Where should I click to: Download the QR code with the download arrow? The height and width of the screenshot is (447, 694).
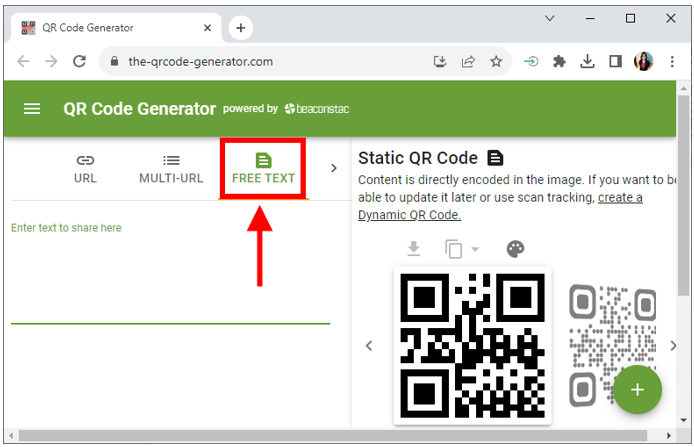pyautogui.click(x=413, y=249)
